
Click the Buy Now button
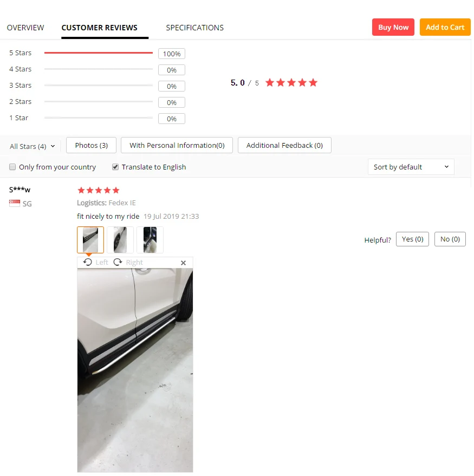(x=393, y=27)
